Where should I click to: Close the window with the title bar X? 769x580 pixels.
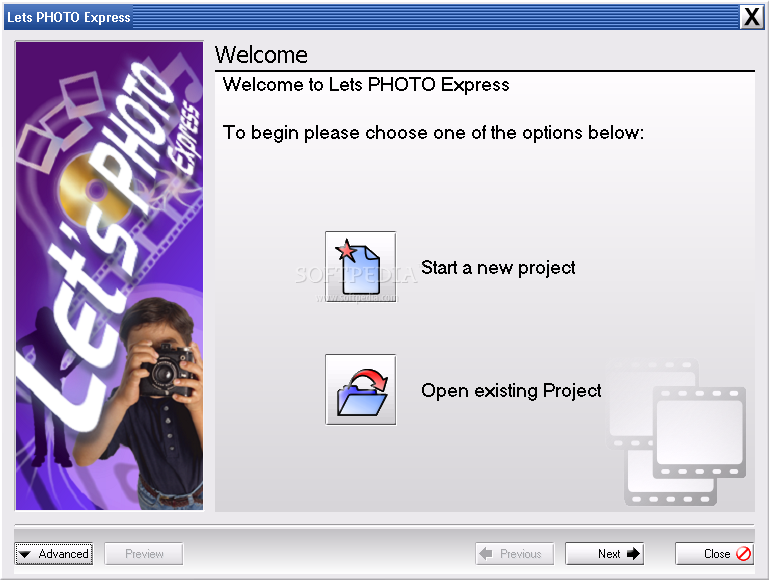pos(751,17)
